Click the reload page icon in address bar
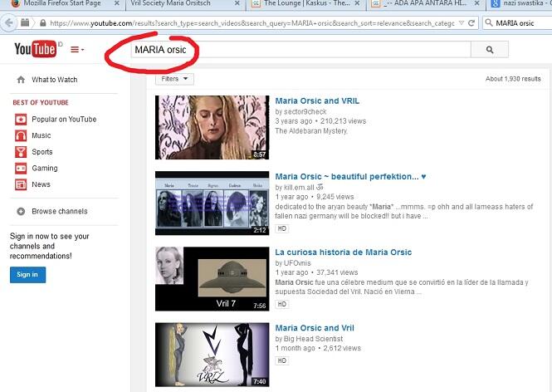 [x=471, y=23]
